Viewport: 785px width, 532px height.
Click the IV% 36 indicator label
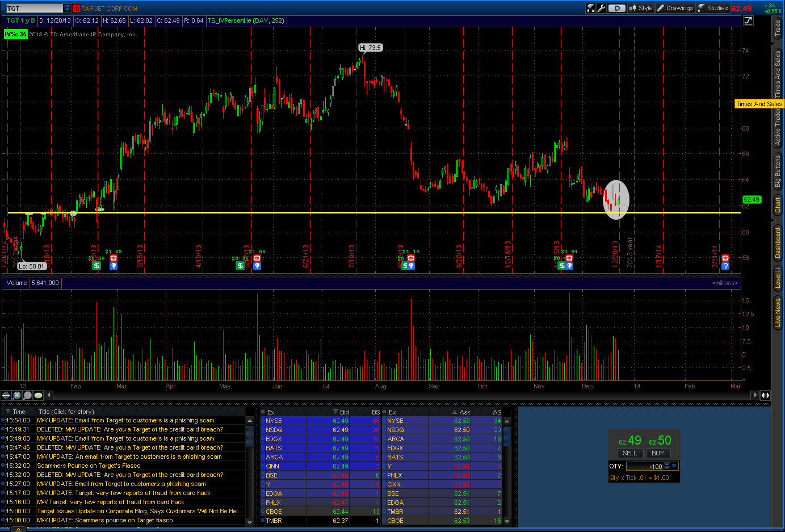point(15,34)
